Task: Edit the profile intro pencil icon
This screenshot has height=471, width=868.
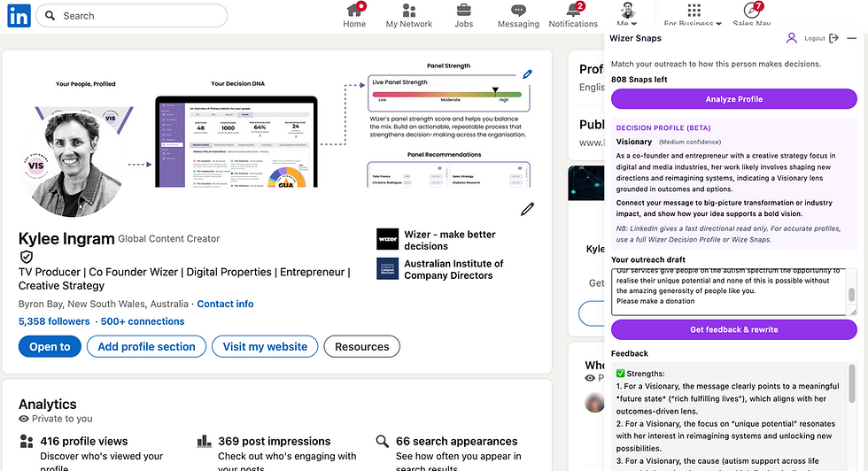Action: (528, 209)
